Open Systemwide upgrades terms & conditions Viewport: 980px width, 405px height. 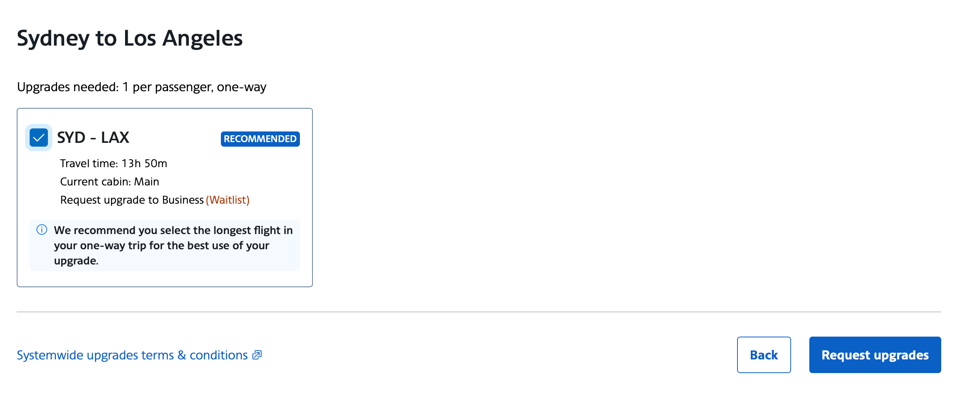tap(131, 354)
